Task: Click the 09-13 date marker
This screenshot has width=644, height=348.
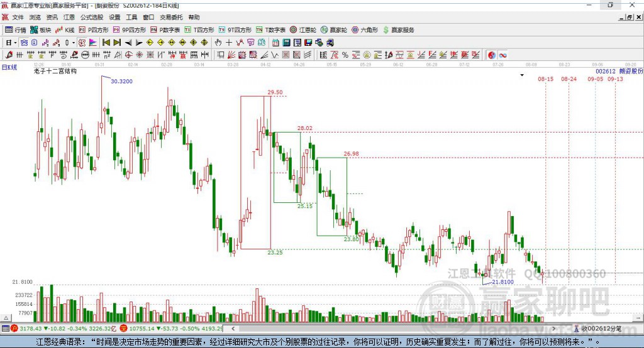Action: [x=615, y=79]
